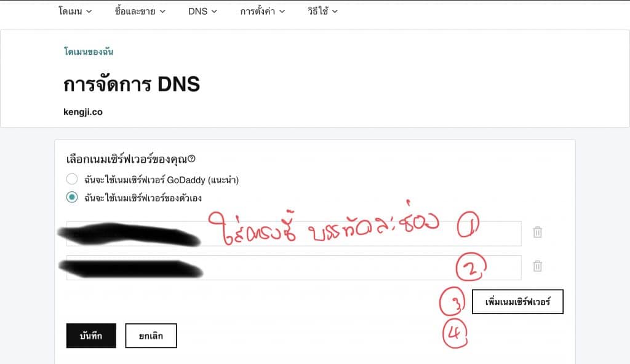
Task: Open the DNS dropdown in the navigation
Action: click(202, 11)
